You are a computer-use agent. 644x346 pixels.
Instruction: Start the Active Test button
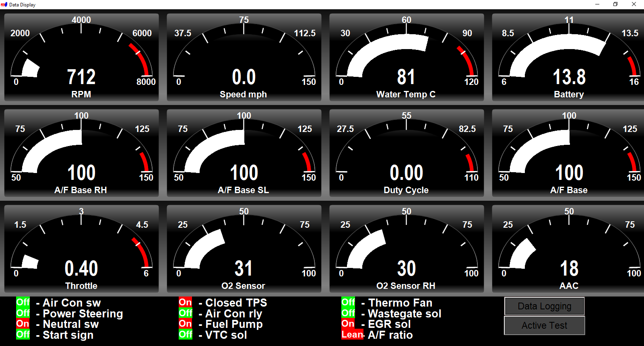click(x=544, y=325)
